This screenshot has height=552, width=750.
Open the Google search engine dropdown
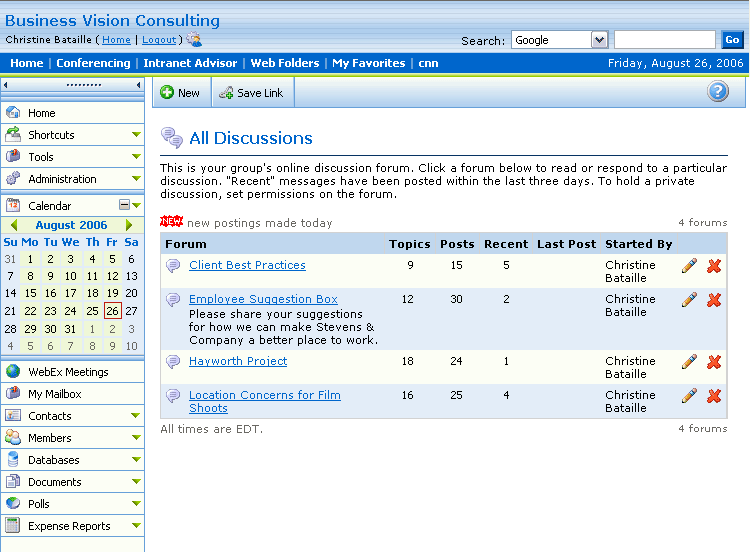pos(599,40)
